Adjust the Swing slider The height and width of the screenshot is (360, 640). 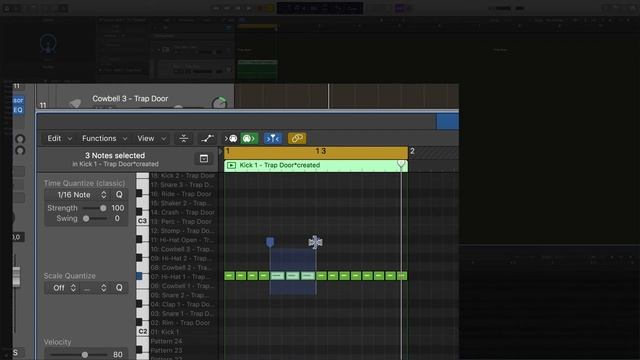(x=94, y=219)
